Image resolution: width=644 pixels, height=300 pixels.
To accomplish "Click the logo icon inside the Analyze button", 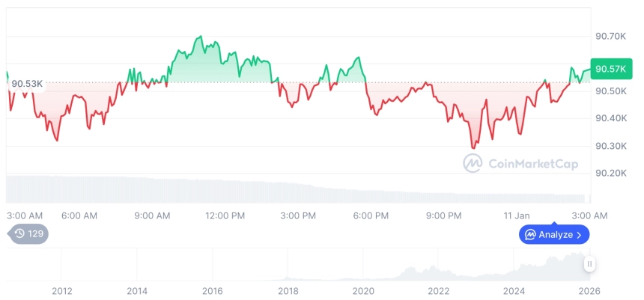I will pyautogui.click(x=530, y=235).
